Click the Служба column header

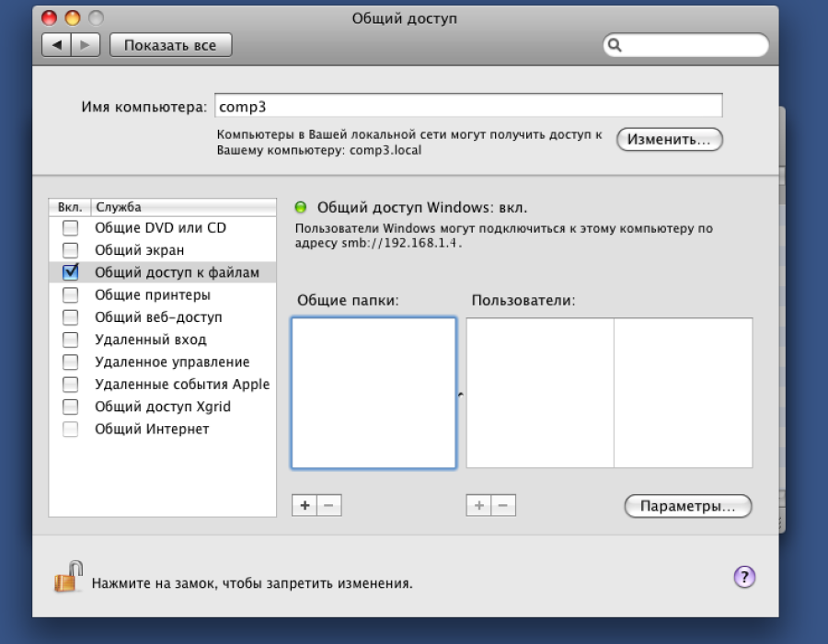[184, 207]
